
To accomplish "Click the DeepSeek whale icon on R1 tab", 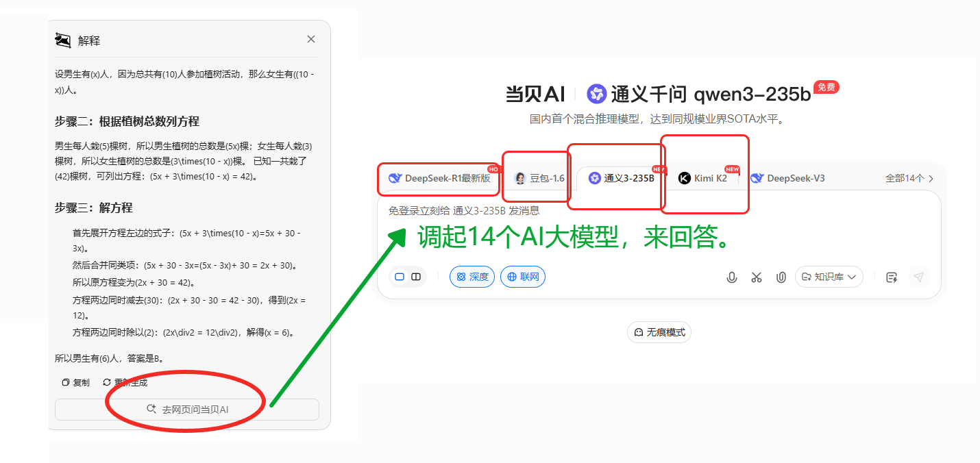I will pyautogui.click(x=395, y=178).
